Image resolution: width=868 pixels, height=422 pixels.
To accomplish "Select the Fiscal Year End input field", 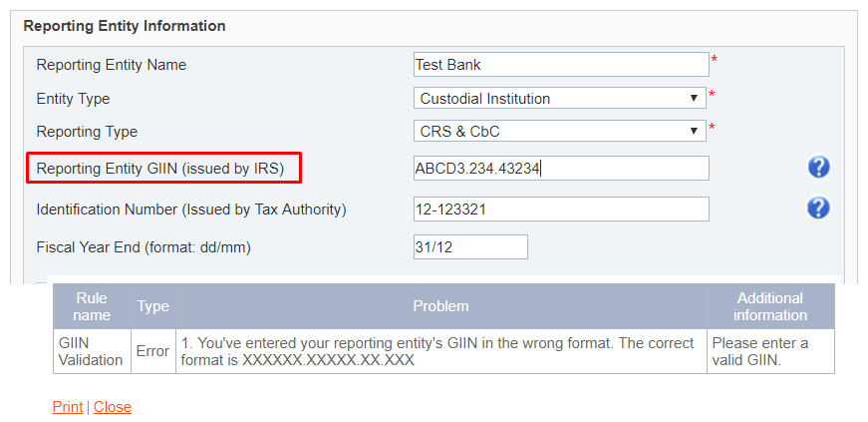I will point(470,246).
